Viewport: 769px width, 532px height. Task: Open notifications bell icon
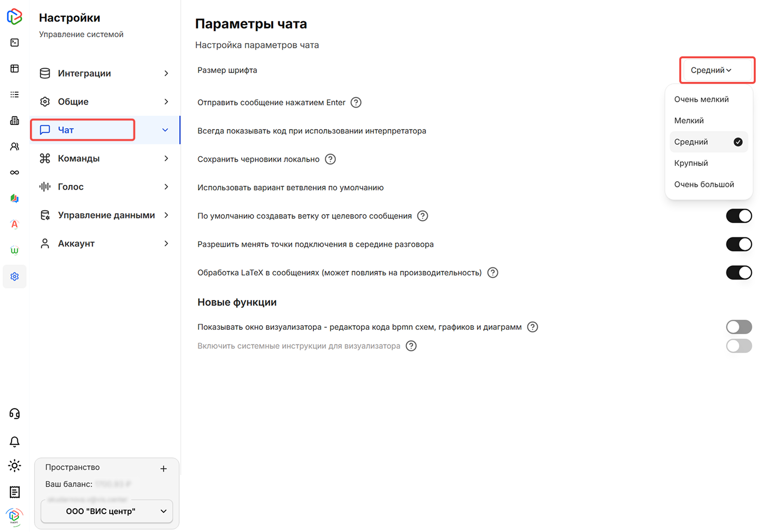[x=15, y=442]
